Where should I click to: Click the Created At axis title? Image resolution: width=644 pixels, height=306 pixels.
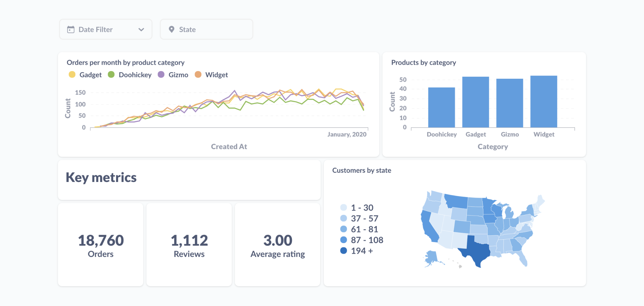[x=229, y=147]
